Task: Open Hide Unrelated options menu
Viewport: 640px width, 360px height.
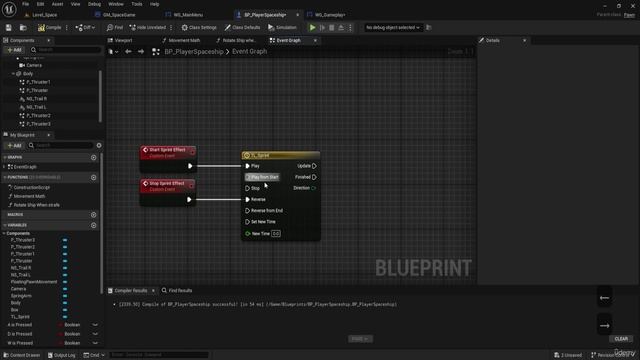Action: coord(171,27)
